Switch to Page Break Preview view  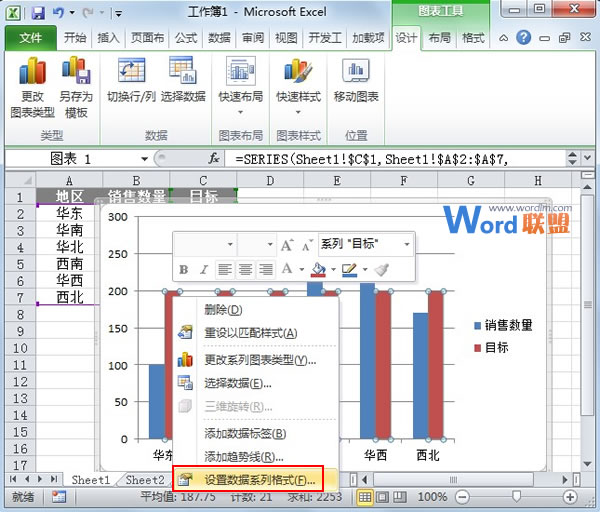(399, 497)
